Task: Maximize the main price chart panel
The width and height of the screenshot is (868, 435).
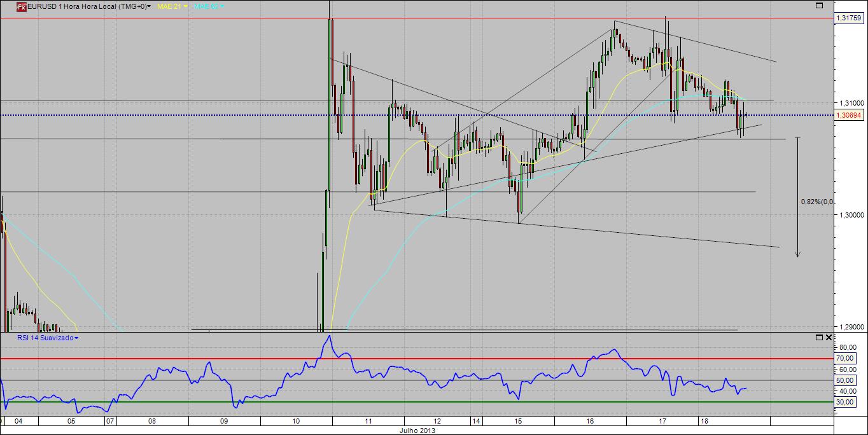Action: (820, 5)
